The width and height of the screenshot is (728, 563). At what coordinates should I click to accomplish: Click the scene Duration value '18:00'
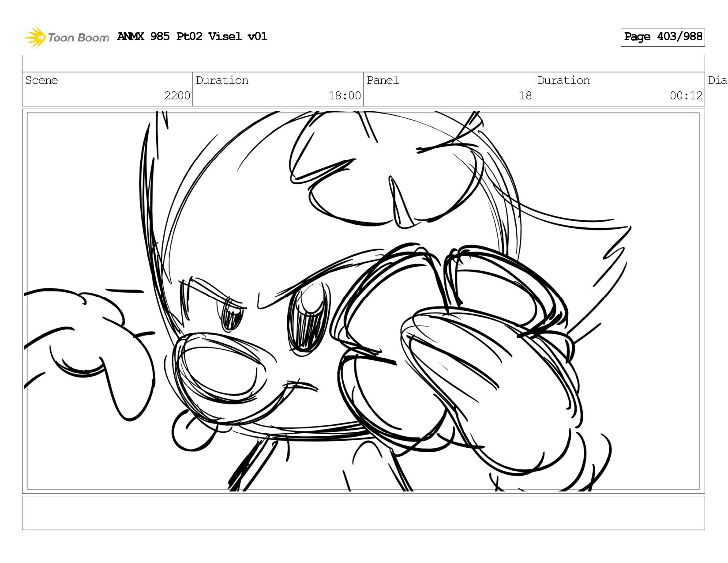tap(345, 96)
